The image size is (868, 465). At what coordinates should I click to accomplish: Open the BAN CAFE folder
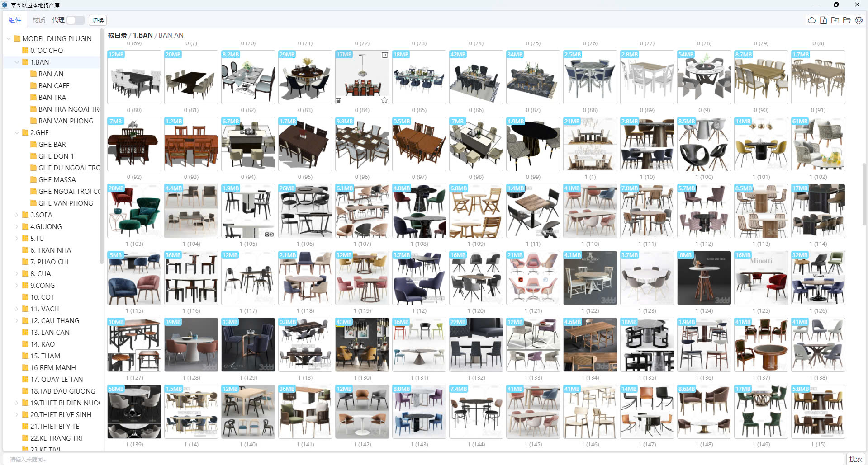pos(54,86)
